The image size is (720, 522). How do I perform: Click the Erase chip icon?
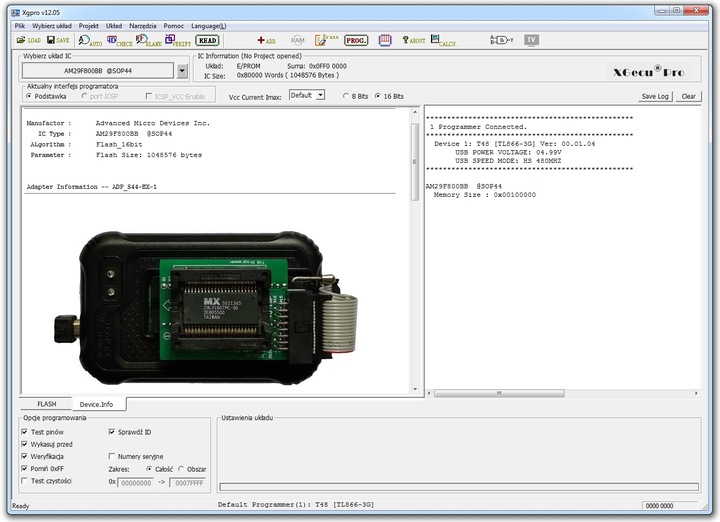(326, 40)
